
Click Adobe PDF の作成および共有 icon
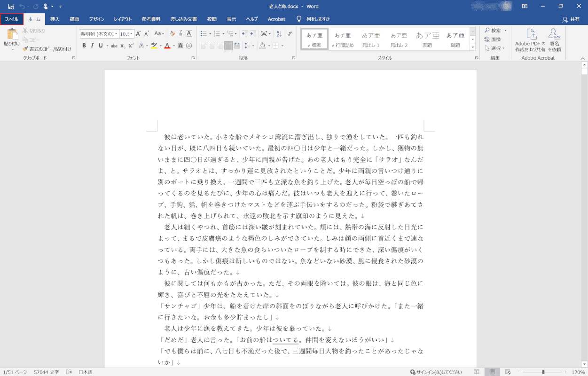(x=530, y=40)
